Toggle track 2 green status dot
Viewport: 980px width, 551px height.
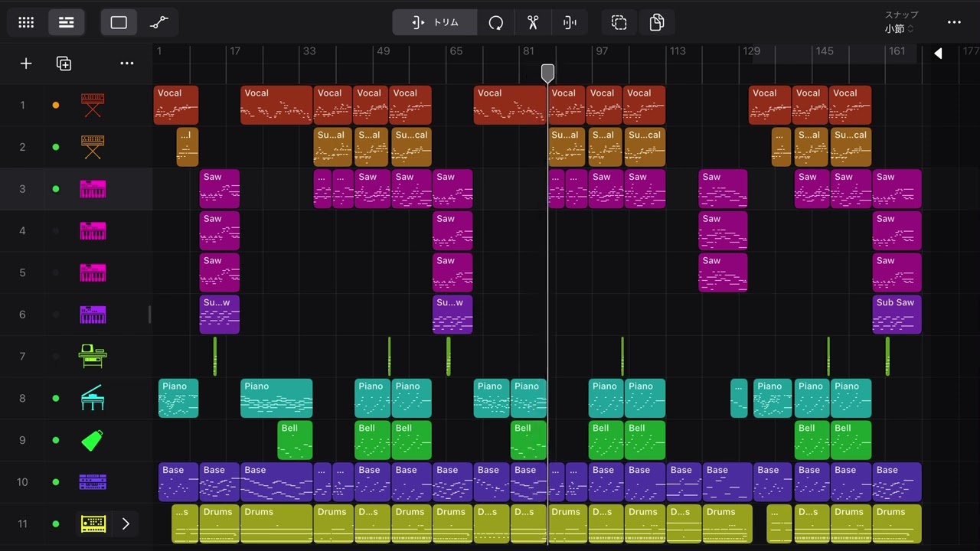[x=55, y=147]
